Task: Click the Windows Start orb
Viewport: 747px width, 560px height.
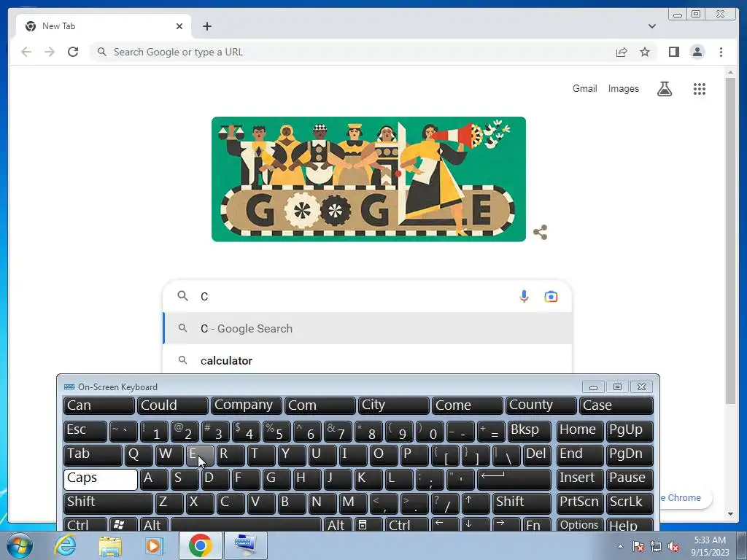Action: point(20,545)
